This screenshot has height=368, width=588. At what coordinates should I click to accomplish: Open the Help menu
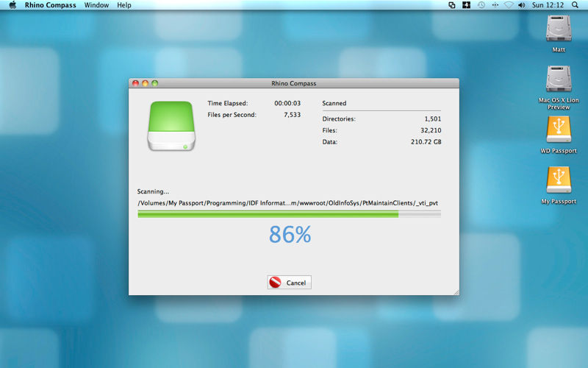tap(124, 5)
